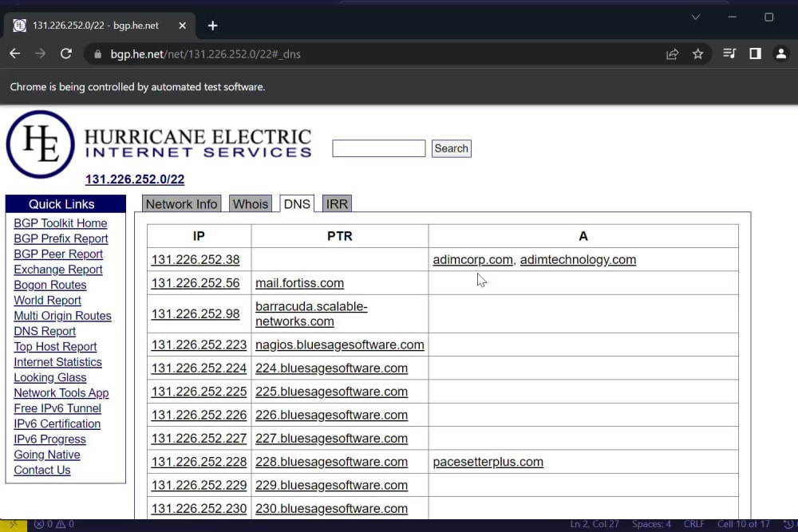Open IP 131.226.252.227 link
Screen dimensions: 798x532
pyautogui.click(x=199, y=439)
